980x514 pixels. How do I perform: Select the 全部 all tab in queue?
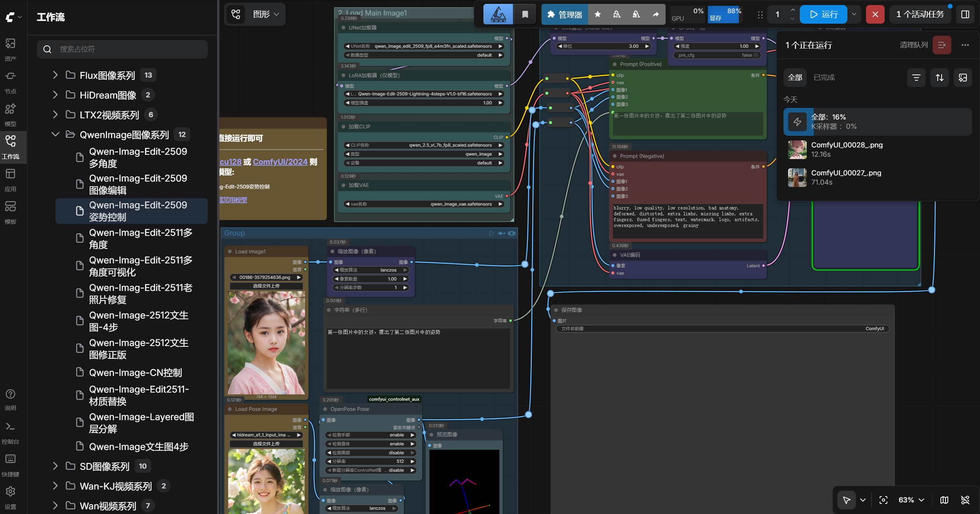[795, 77]
